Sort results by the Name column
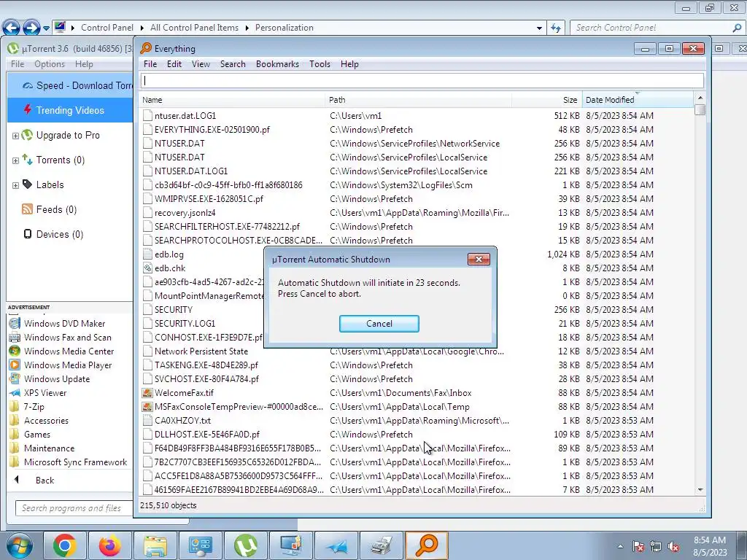The width and height of the screenshot is (747, 560). tap(233, 100)
